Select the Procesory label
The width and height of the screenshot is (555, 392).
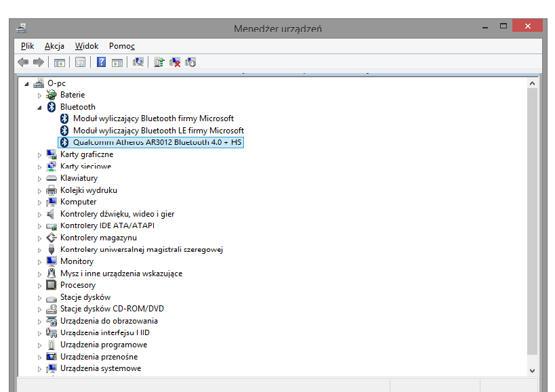[x=78, y=285]
